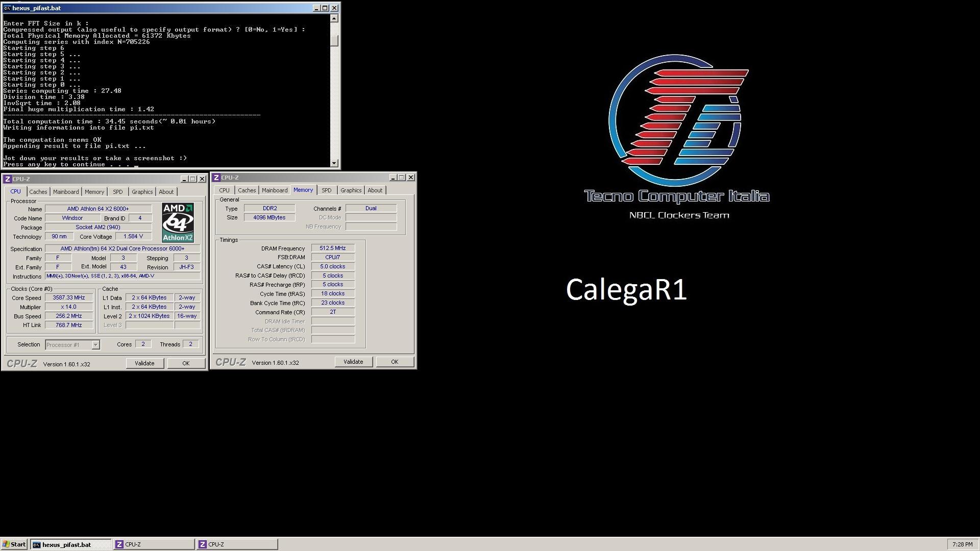Image resolution: width=980 pixels, height=551 pixels.
Task: Select the first CPU-Z taskbar button
Action: coord(153,544)
